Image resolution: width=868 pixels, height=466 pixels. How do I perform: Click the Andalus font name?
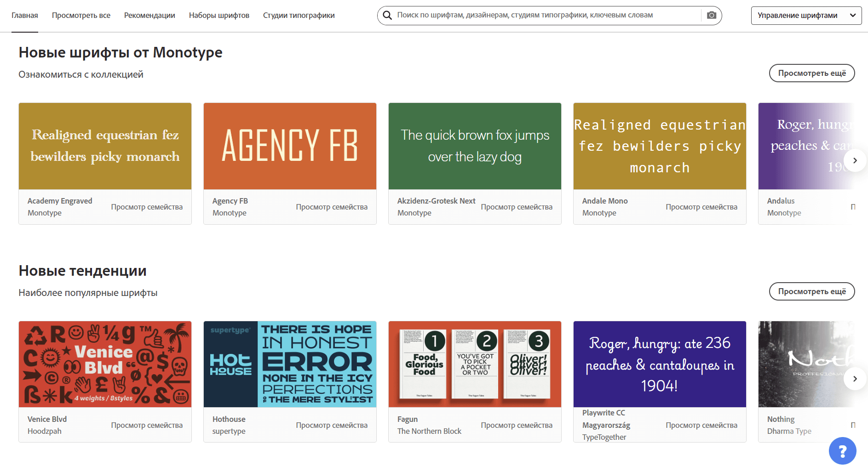coord(781,201)
